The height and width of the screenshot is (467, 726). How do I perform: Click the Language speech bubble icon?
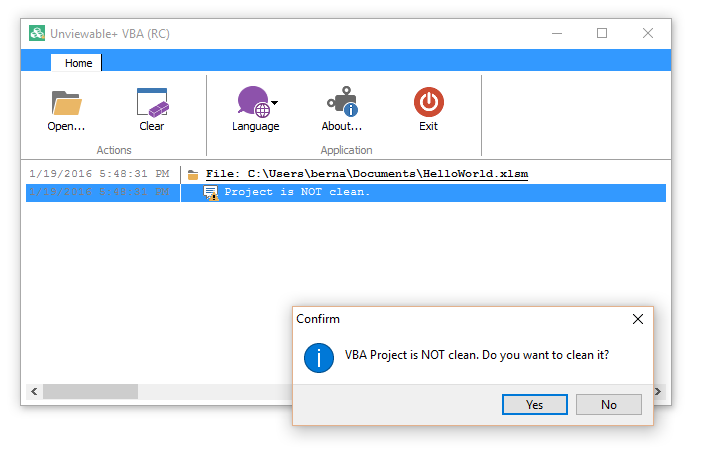pyautogui.click(x=253, y=102)
